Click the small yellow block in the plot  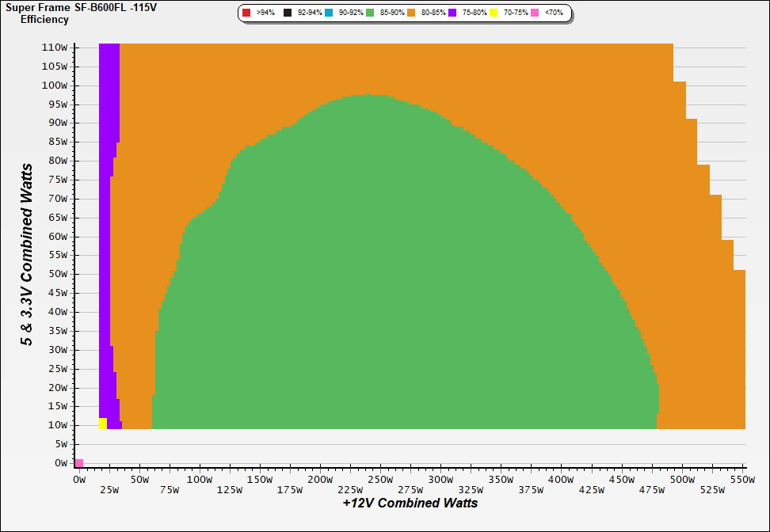pyautogui.click(x=102, y=423)
